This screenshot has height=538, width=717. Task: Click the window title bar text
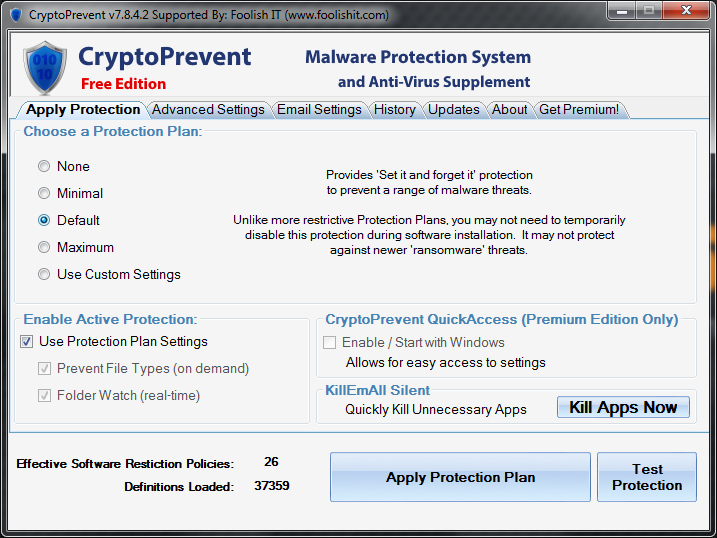(x=209, y=15)
